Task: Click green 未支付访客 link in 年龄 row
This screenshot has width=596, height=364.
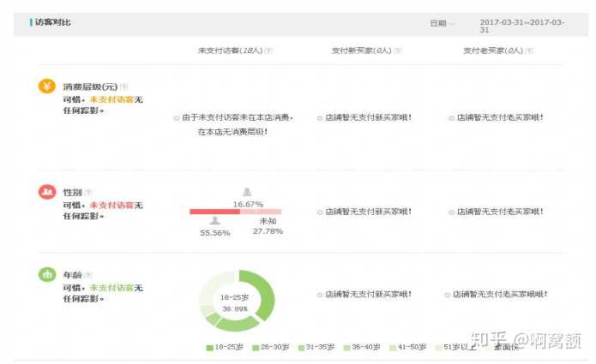Action: click(111, 288)
